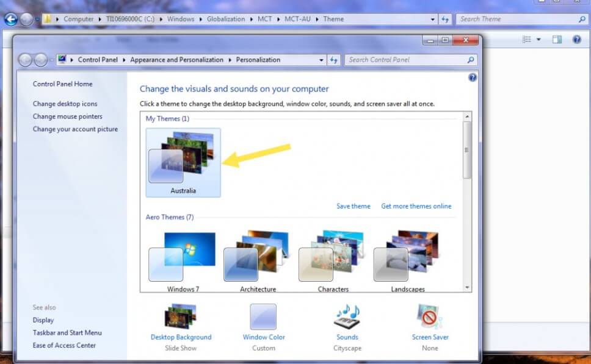Click Personalization breadcrumb segment
Screen dimensions: 591x364
(x=258, y=60)
